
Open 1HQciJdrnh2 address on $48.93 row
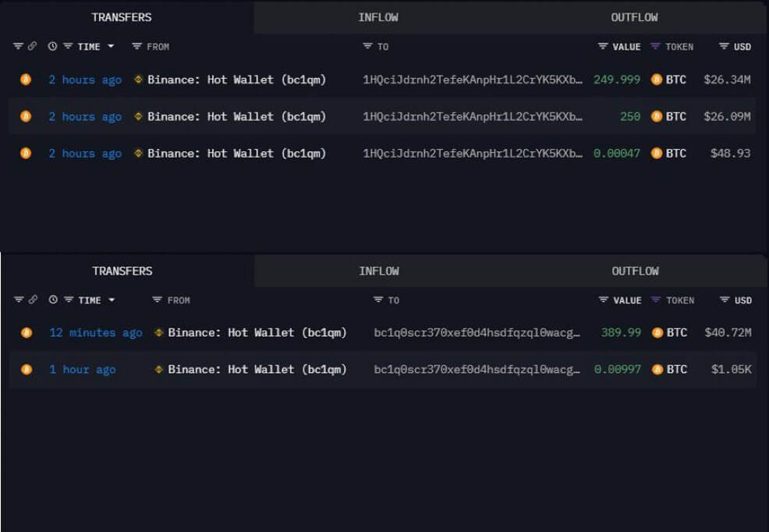(473, 154)
